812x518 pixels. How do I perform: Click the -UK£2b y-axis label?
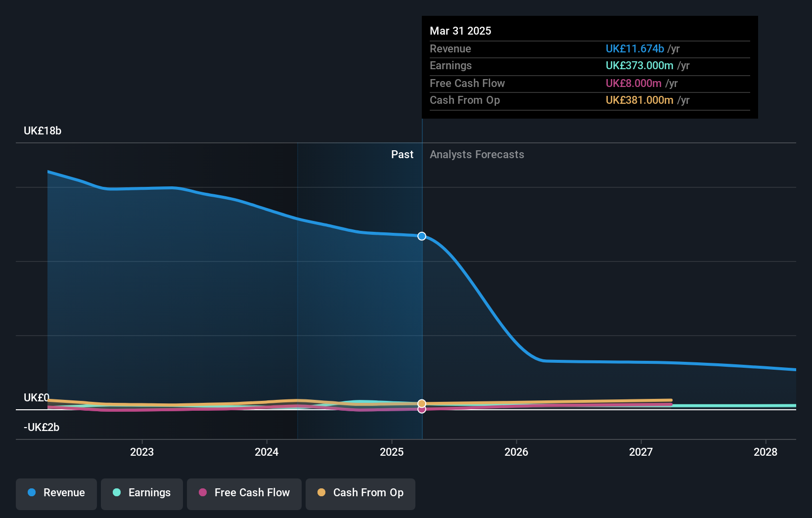(42, 427)
